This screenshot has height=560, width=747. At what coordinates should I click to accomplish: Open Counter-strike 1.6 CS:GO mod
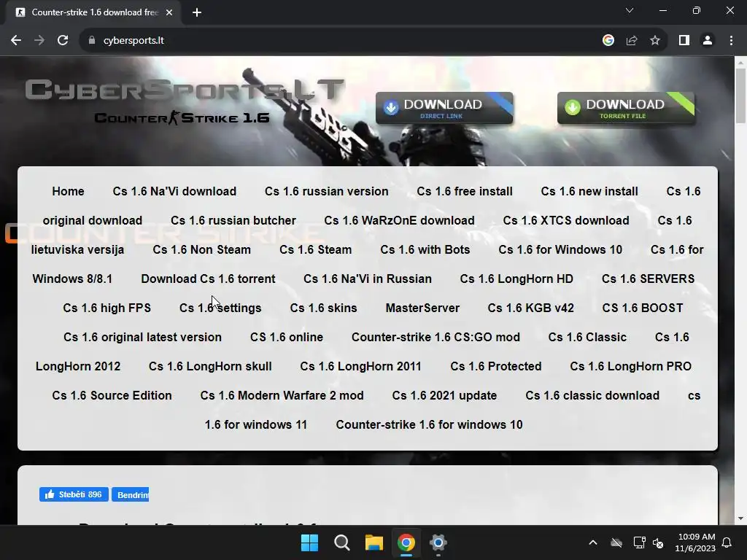point(436,337)
